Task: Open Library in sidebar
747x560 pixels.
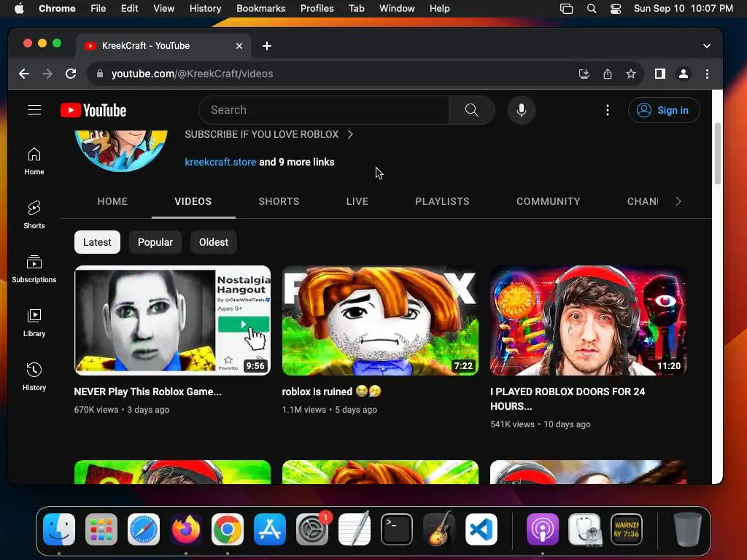Action: pyautogui.click(x=34, y=323)
